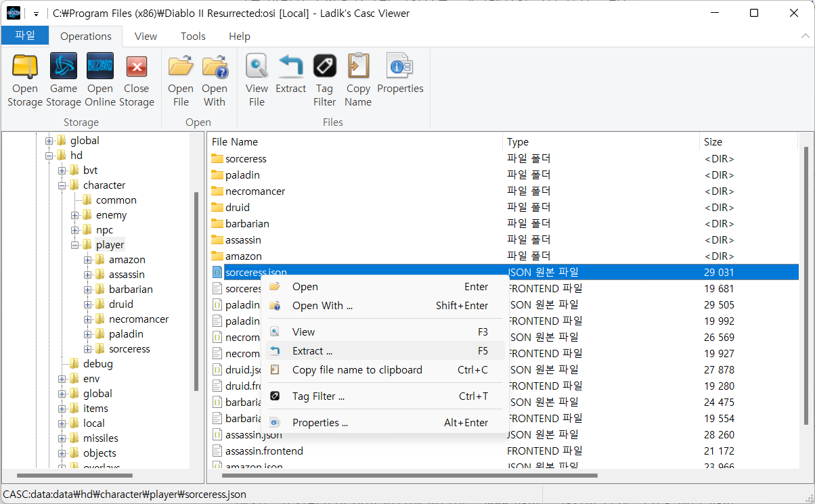
Task: Expand the npc tree node
Action: click(x=75, y=230)
